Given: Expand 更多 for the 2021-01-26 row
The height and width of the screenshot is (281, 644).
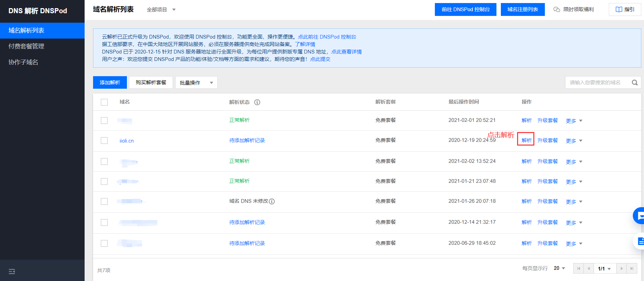Looking at the screenshot, I should (x=574, y=202).
